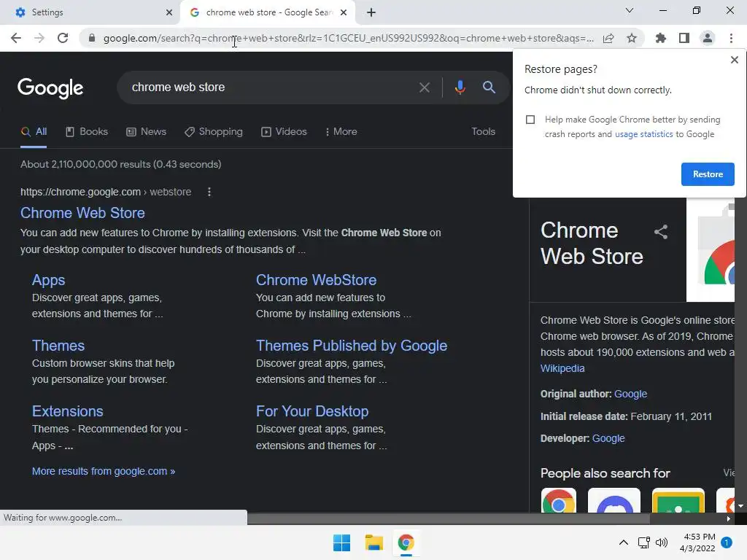The height and width of the screenshot is (560, 747).
Task: Open the Wikipedia source link
Action: [x=562, y=368]
